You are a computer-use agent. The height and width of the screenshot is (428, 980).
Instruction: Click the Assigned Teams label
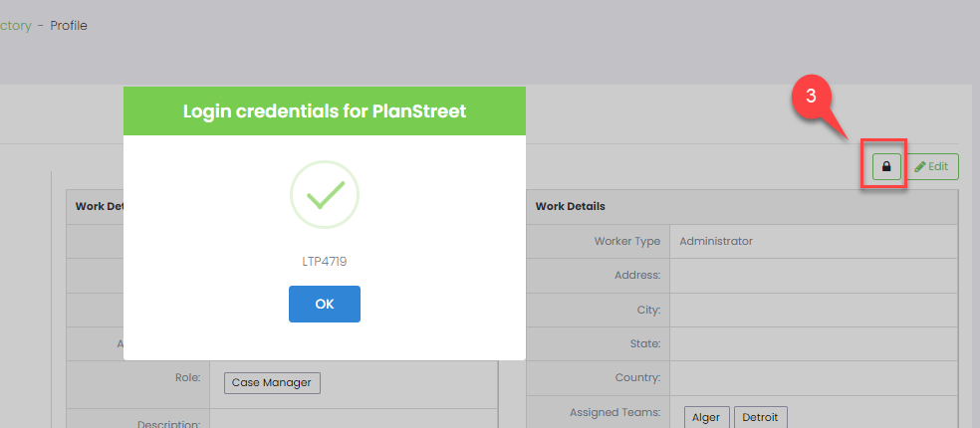[x=615, y=412]
